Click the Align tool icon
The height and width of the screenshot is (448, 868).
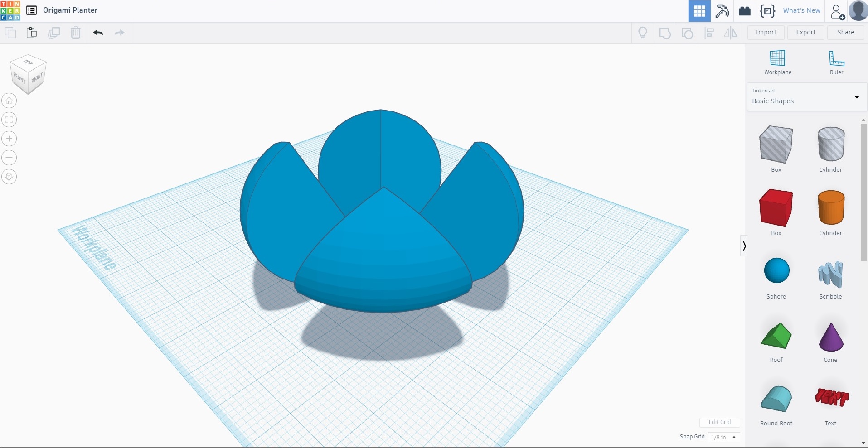[709, 33]
